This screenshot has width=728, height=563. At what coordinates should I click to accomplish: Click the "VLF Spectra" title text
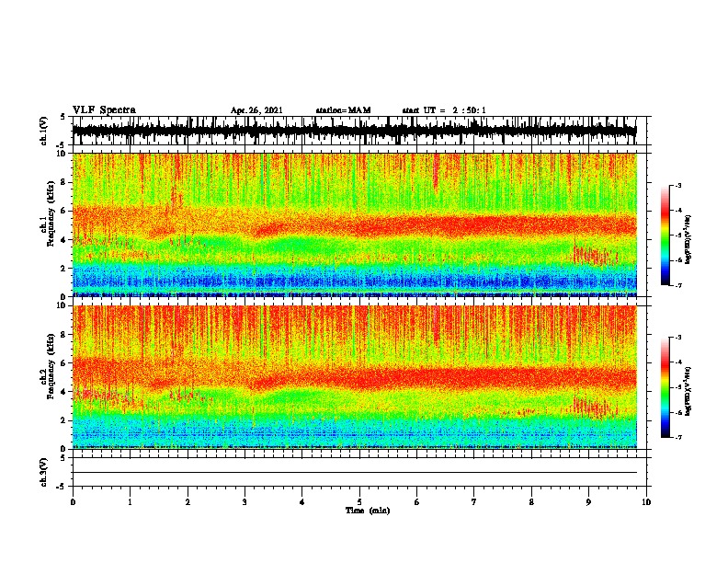[x=104, y=110]
